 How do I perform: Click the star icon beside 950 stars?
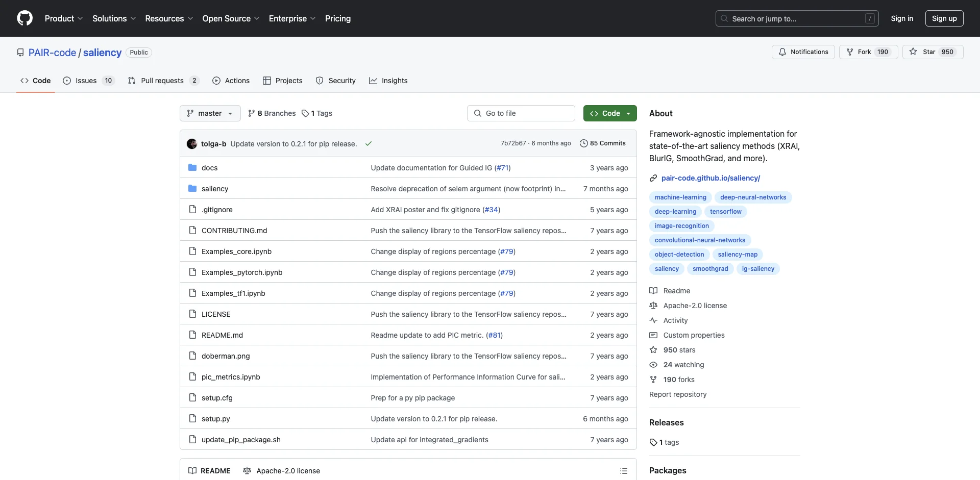pos(653,350)
